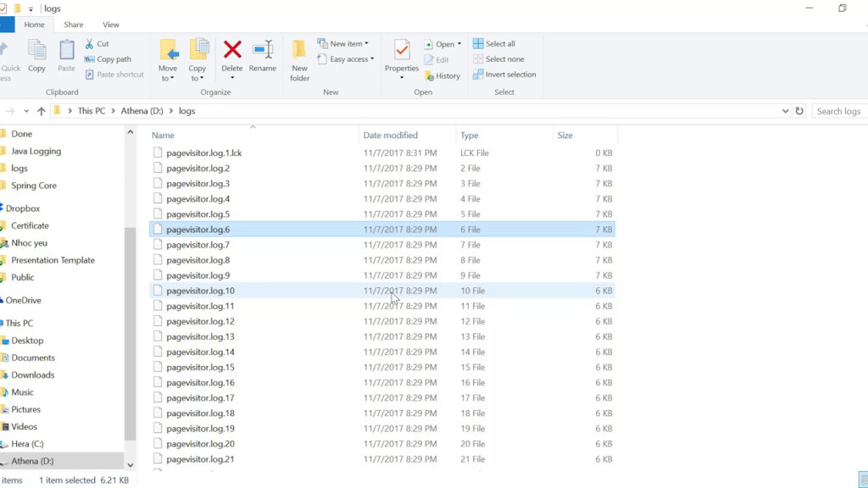Open the Move to menu
The width and height of the screenshot is (868, 488).
pyautogui.click(x=168, y=60)
